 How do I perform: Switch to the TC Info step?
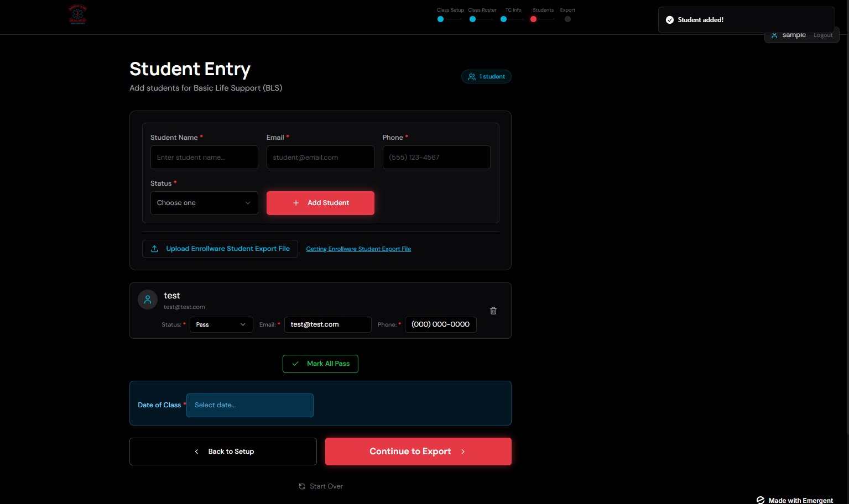503,19
